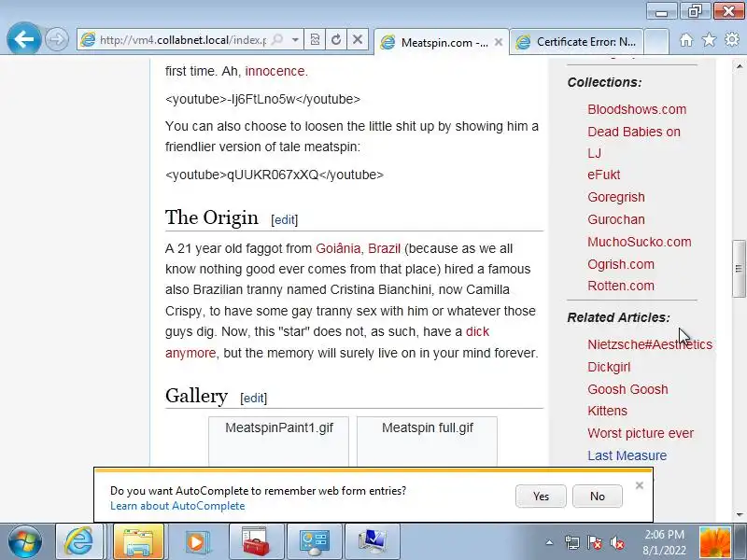Click the muted volume tray icon
Viewport: 747px width, 560px height.
pyautogui.click(x=617, y=542)
